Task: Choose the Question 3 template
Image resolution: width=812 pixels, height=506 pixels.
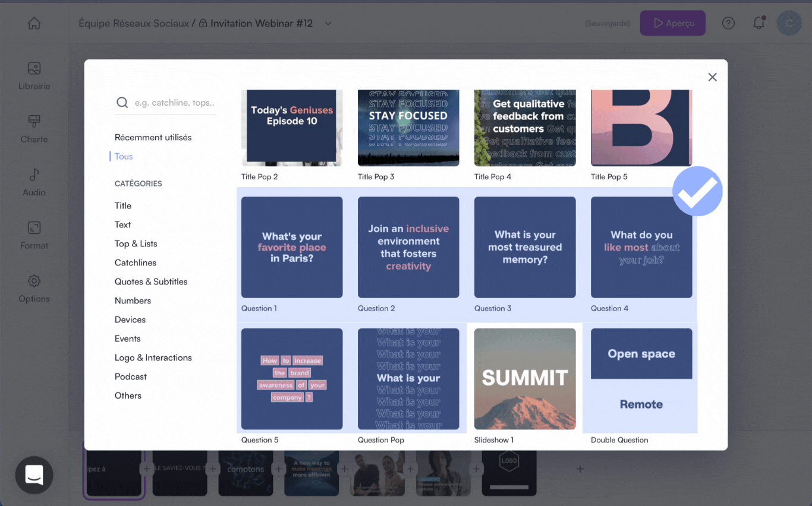Action: pyautogui.click(x=525, y=247)
